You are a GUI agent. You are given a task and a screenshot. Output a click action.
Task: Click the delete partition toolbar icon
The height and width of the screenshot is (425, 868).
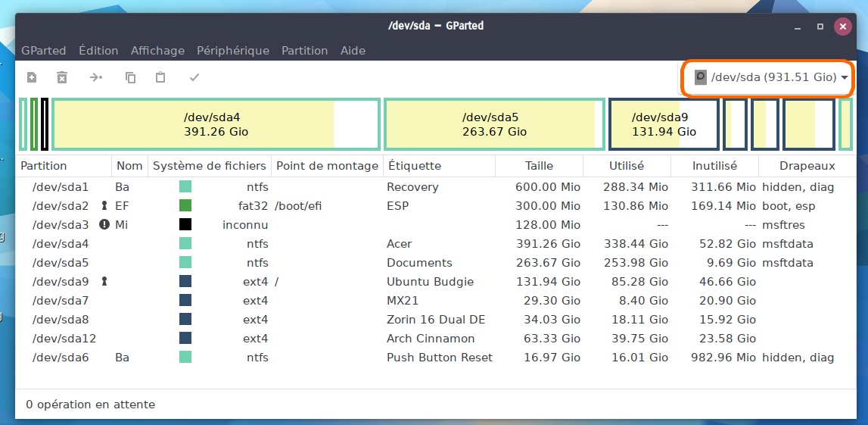pyautogui.click(x=62, y=77)
